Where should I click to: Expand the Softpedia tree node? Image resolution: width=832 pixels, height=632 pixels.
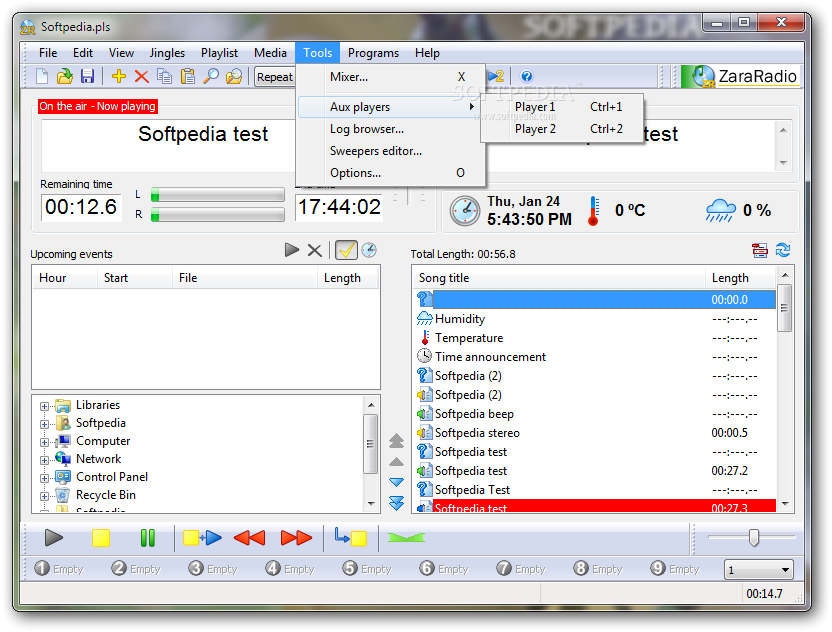[x=45, y=425]
